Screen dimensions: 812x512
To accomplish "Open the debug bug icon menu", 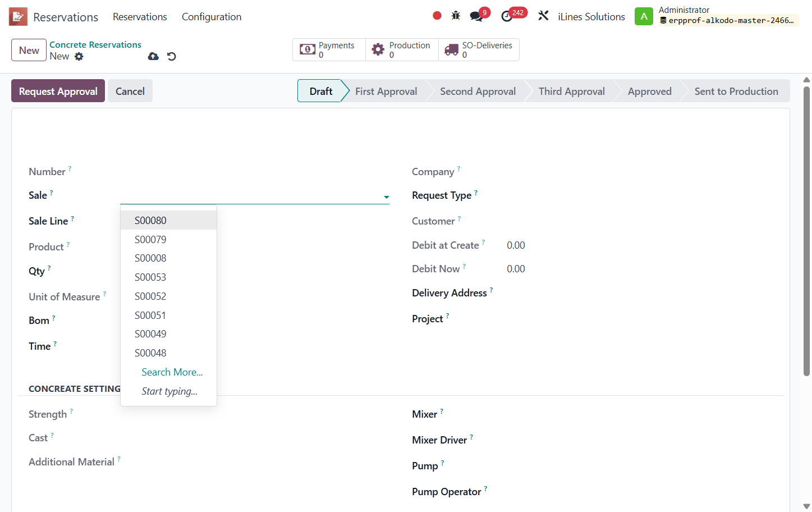I will (456, 16).
